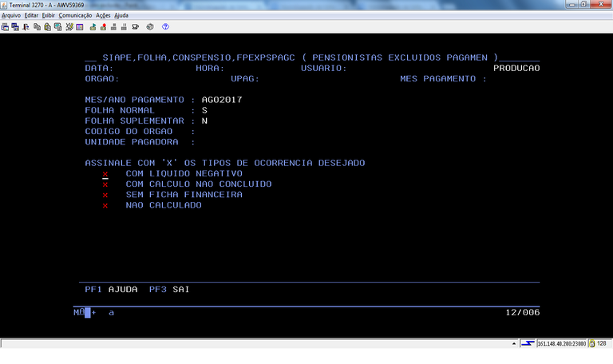Toggle the X for COM LIQUIDO NEGATIVO

tap(105, 174)
